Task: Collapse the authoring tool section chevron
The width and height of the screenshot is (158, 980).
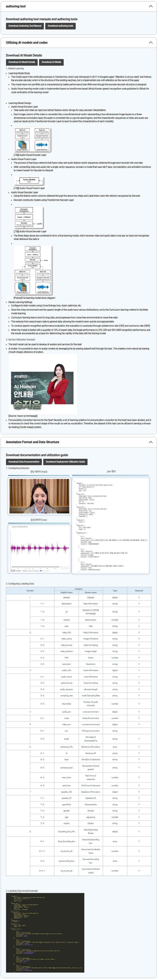Action: (150, 6)
